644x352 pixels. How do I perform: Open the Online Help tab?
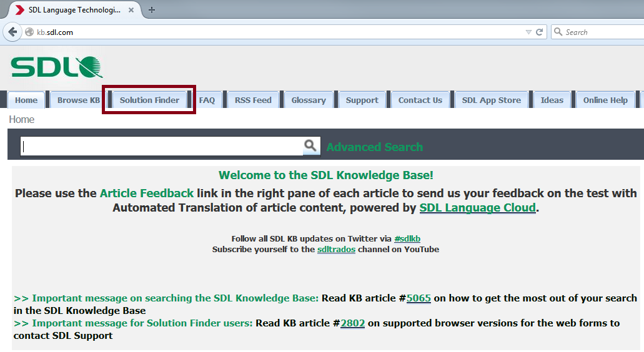[x=605, y=100]
